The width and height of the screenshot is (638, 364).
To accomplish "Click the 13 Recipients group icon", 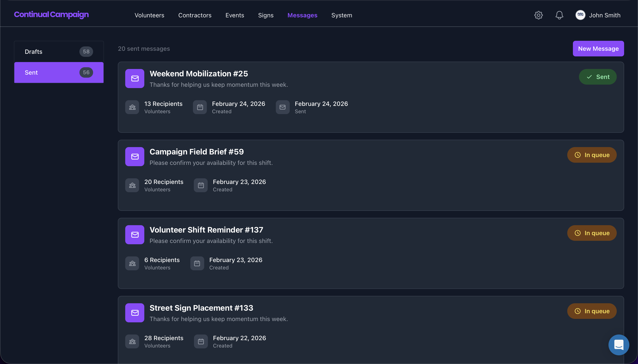I will click(x=132, y=107).
